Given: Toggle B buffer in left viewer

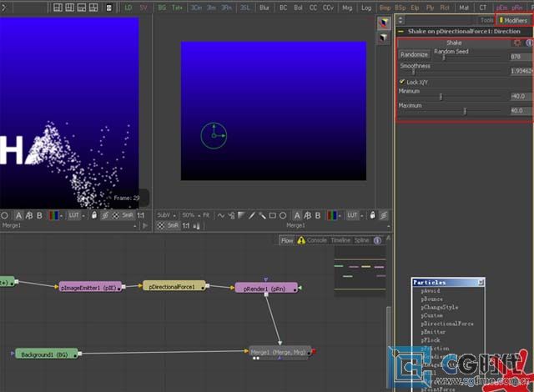Looking at the screenshot, I should (39, 216).
